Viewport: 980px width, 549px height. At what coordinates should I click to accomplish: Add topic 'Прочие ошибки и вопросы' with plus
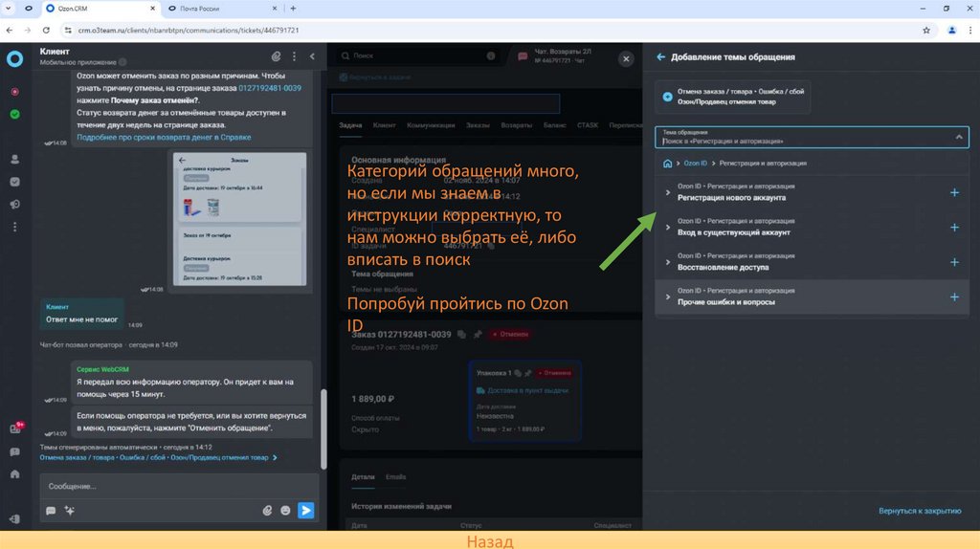[x=954, y=297]
